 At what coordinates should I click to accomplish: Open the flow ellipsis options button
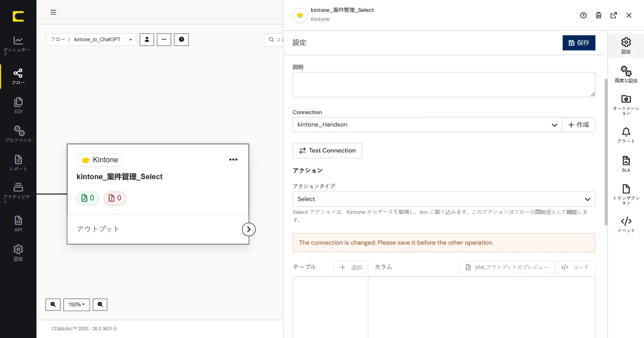(164, 39)
